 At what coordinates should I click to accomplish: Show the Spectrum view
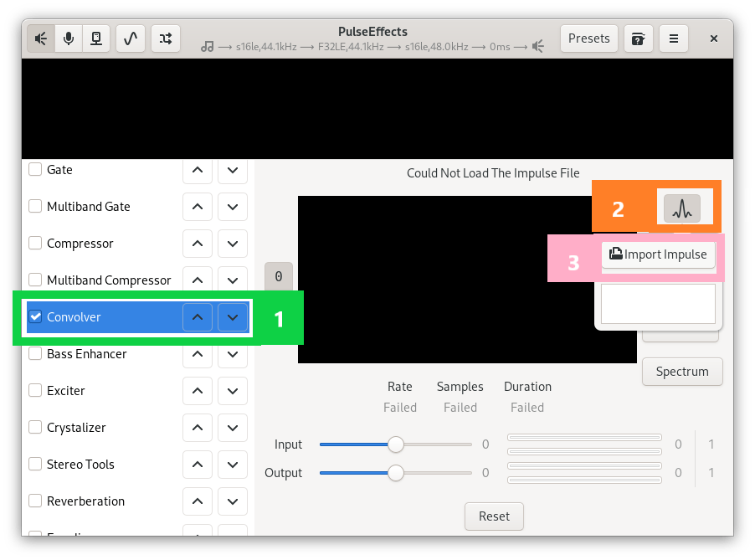682,372
